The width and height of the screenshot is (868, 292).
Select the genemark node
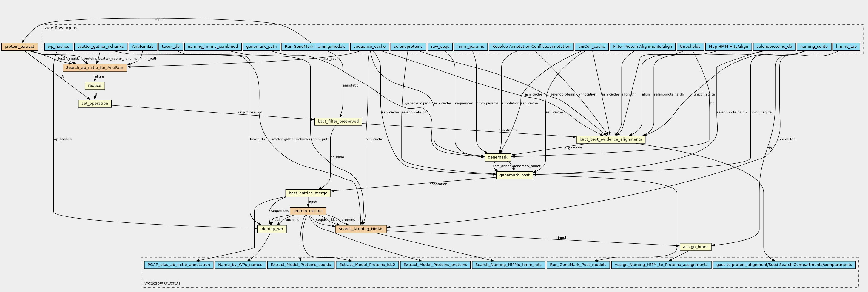[x=498, y=157]
